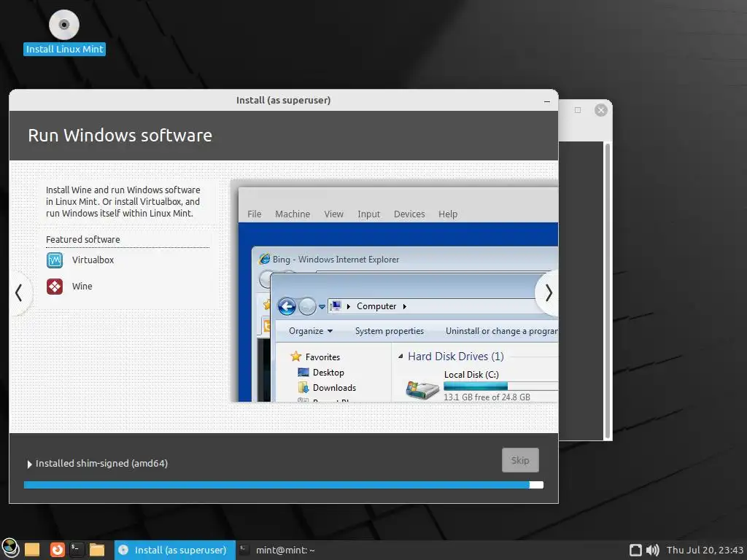Screen dimensions: 747x560
Task: Click the Input menu in the Virtualbox image
Action: pos(368,214)
